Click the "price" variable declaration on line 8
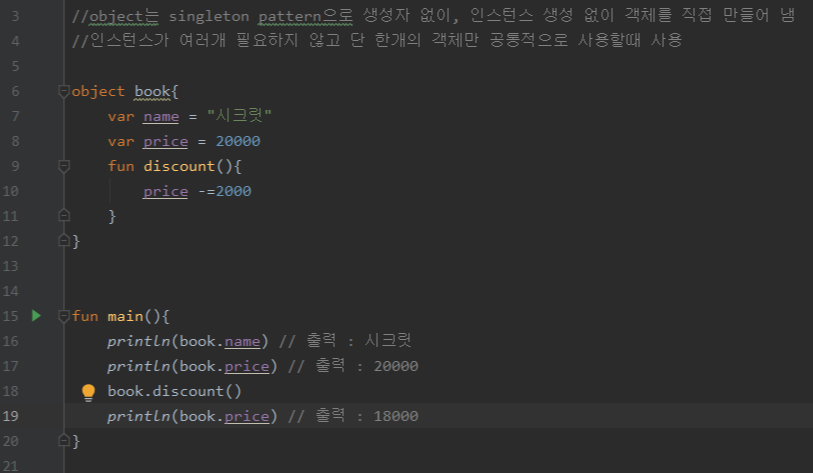 tap(165, 142)
